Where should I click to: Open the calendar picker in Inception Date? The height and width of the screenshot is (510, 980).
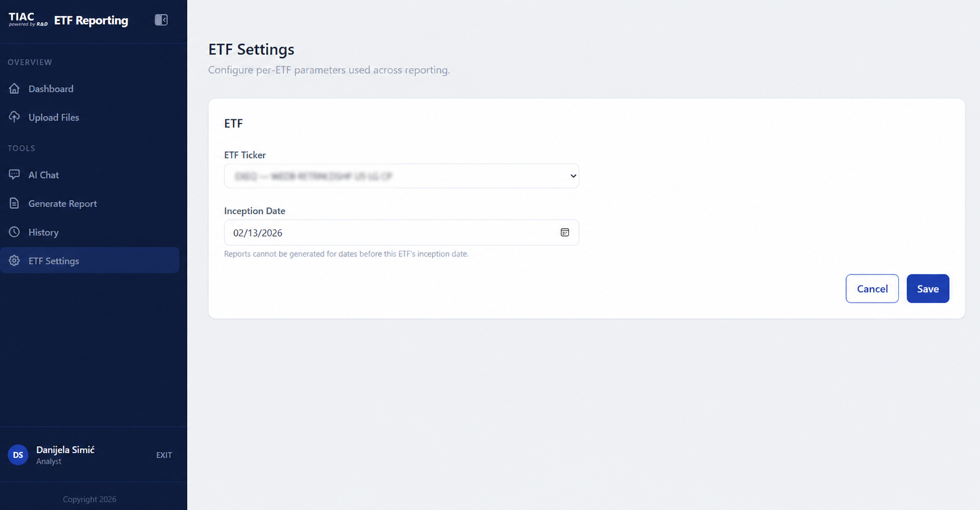tap(565, 232)
